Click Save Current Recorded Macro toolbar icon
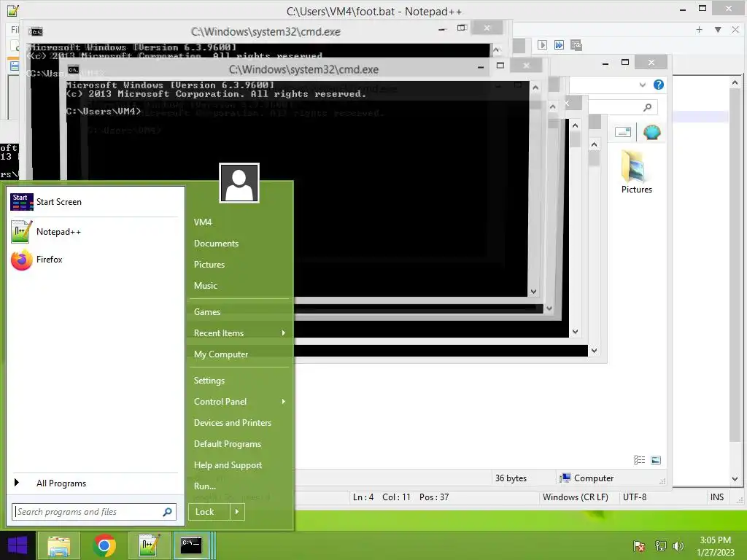This screenshot has width=747, height=560. [576, 44]
